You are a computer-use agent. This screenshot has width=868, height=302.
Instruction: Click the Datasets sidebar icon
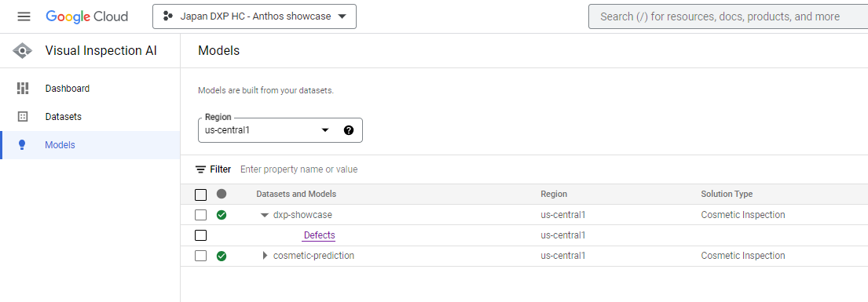[23, 117]
